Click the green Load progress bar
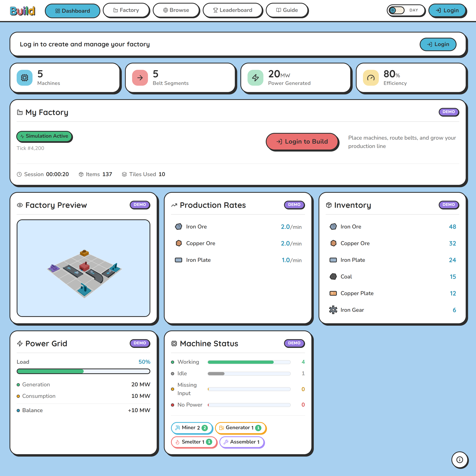 (50, 371)
